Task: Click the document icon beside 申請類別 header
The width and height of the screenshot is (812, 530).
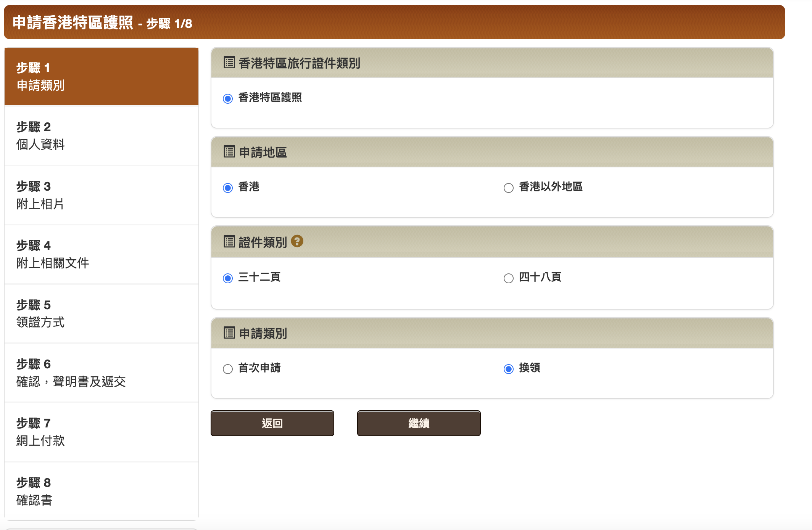Action: (x=229, y=332)
